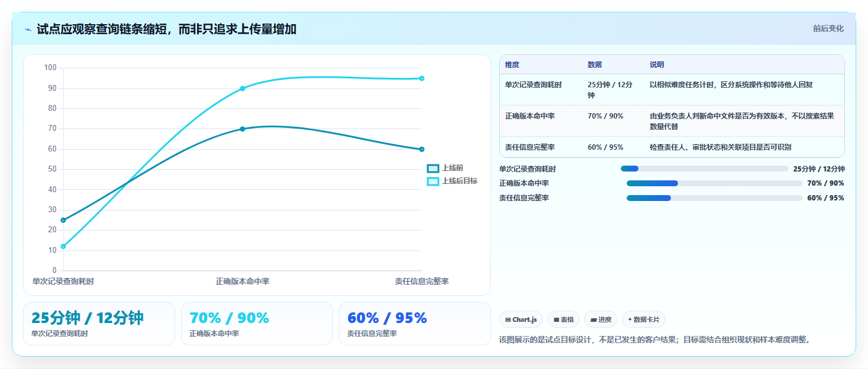
Task: Click the description starting 以相似难度任务计时
Action: (731, 85)
